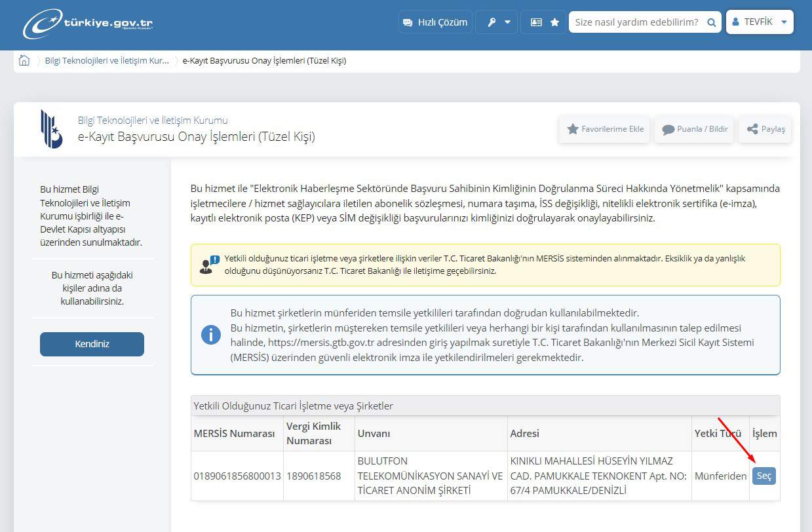The height and width of the screenshot is (532, 812).
Task: Open Hızlı Çözüm quick help
Action: pos(435,22)
